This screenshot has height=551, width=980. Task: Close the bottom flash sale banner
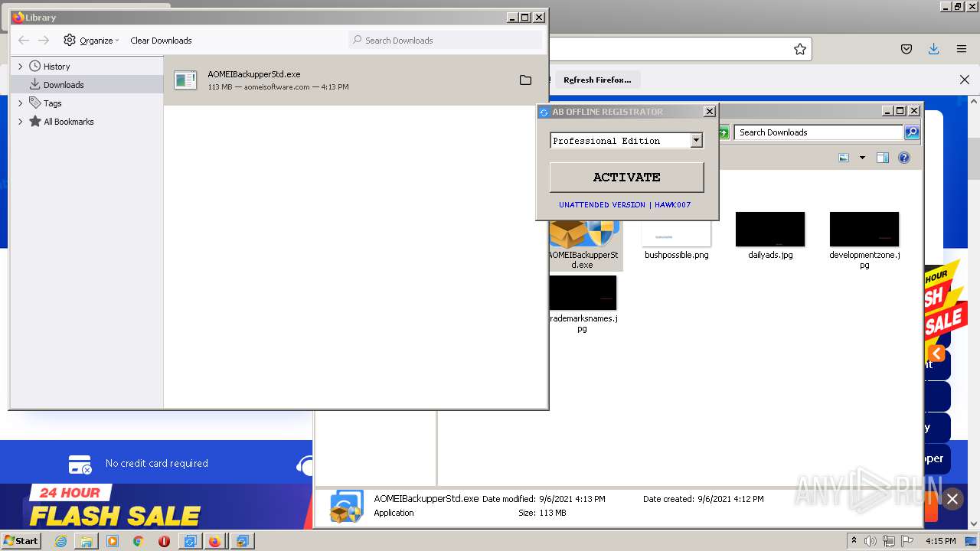coord(952,499)
